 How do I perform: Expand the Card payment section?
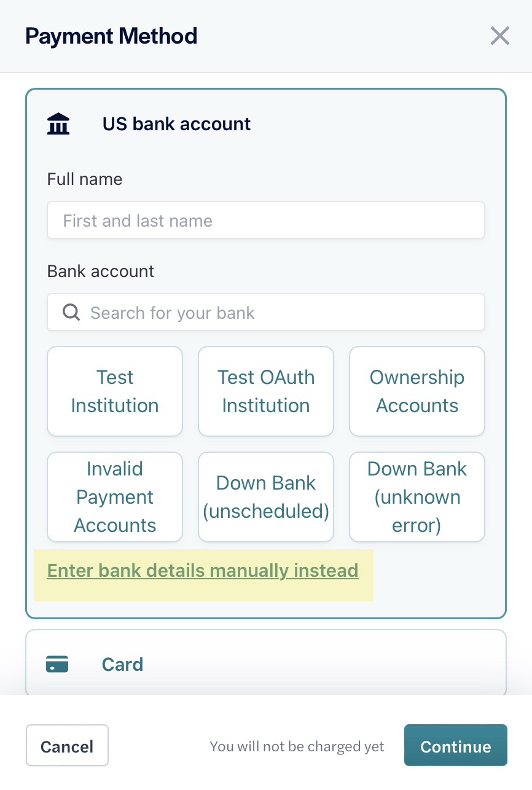pyautogui.click(x=265, y=664)
